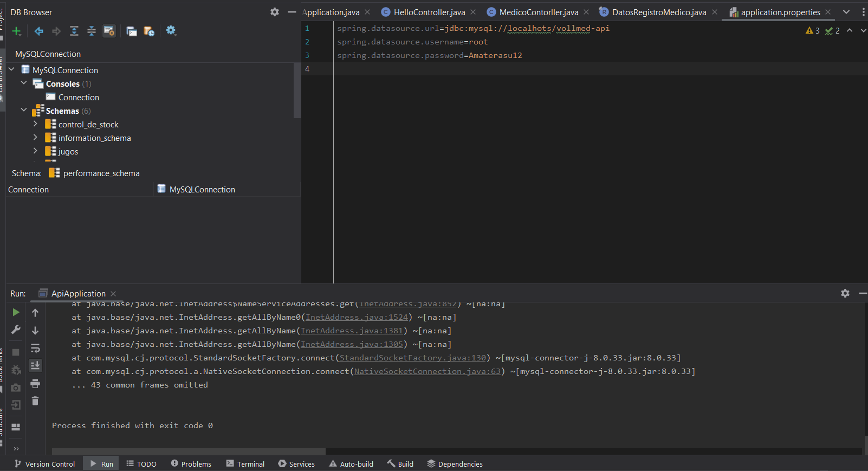Show more Run toolbar actions chevrons

16,448
